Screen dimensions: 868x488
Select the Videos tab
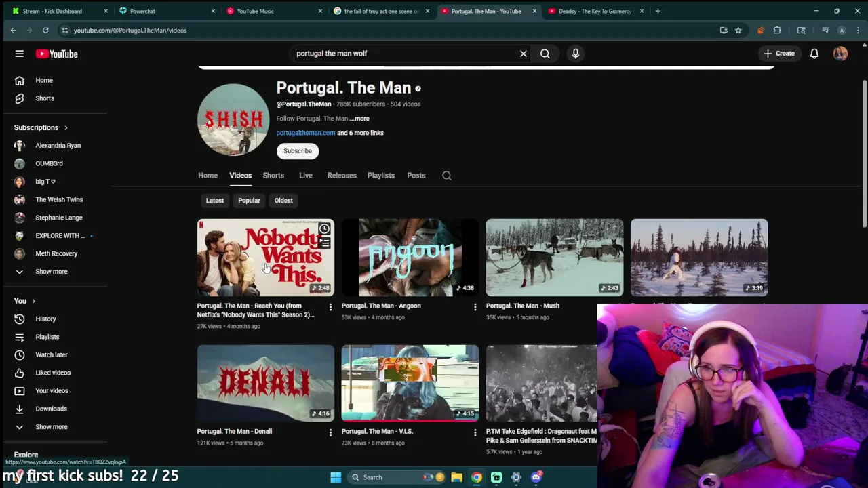(x=240, y=176)
